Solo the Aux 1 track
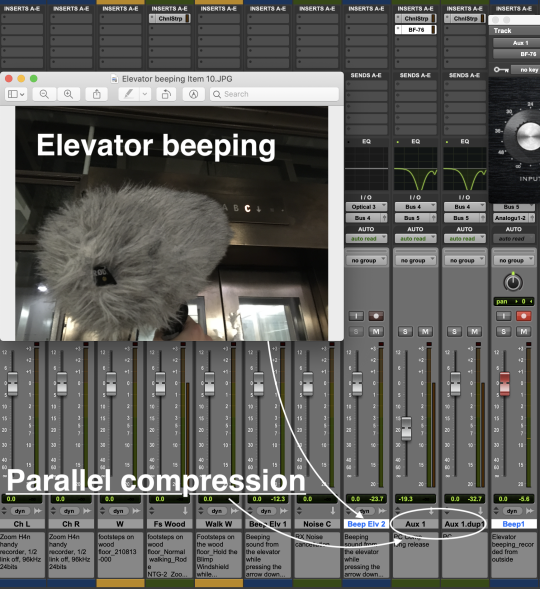The width and height of the screenshot is (540, 589). 405,331
